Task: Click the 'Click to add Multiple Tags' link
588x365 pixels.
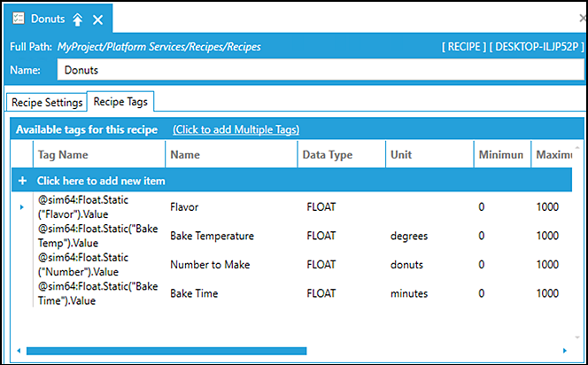Action: tap(236, 129)
